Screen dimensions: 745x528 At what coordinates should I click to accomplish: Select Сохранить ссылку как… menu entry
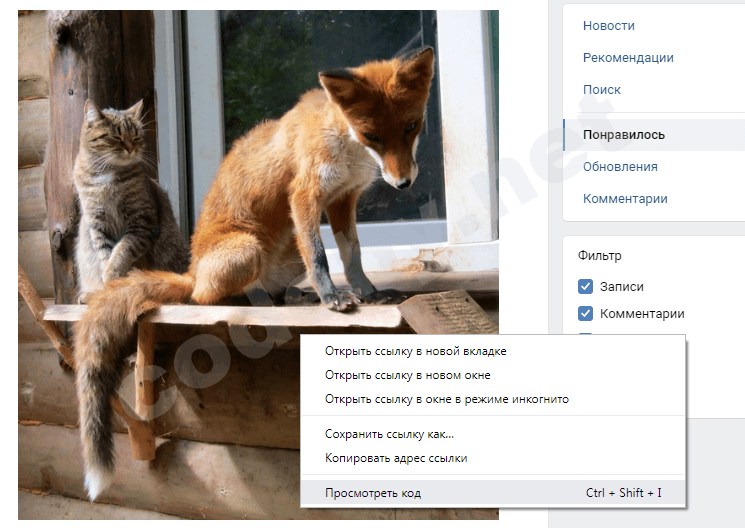[x=493, y=434]
